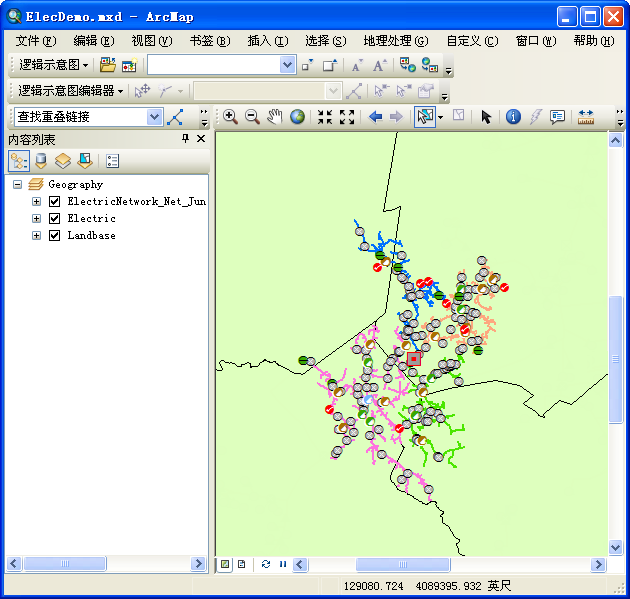Click the Full Extent globe icon
The width and height of the screenshot is (630, 599).
[297, 117]
